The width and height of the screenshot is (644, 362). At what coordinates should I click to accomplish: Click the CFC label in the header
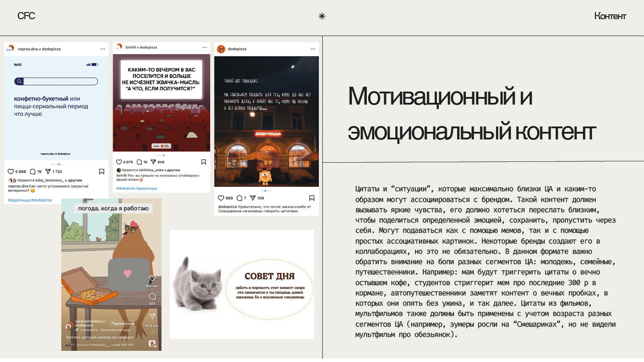(26, 16)
